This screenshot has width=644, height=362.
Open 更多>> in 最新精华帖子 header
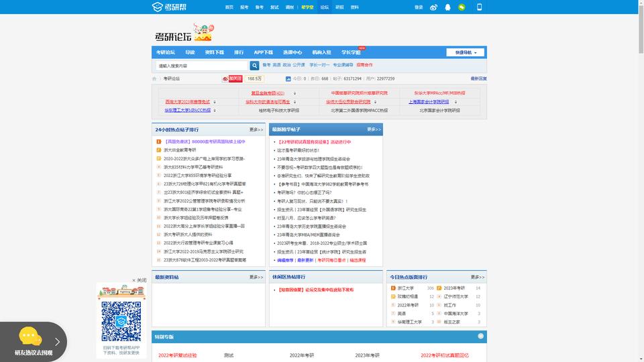pyautogui.click(x=374, y=129)
